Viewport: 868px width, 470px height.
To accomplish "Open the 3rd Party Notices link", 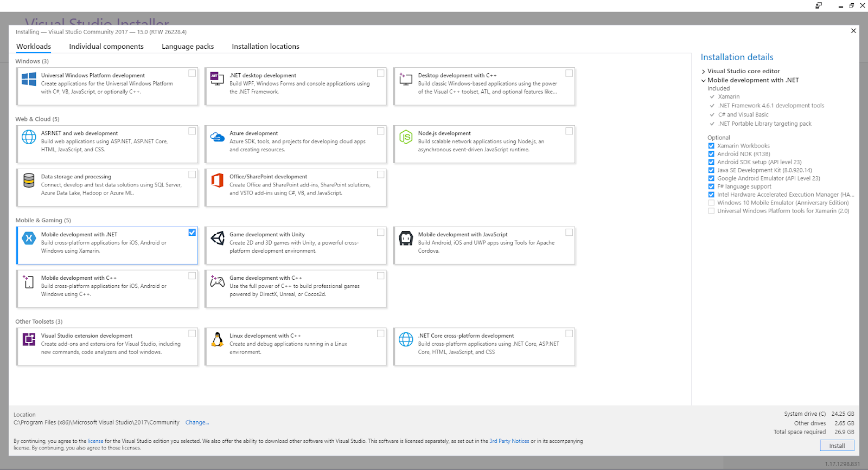I will click(509, 441).
